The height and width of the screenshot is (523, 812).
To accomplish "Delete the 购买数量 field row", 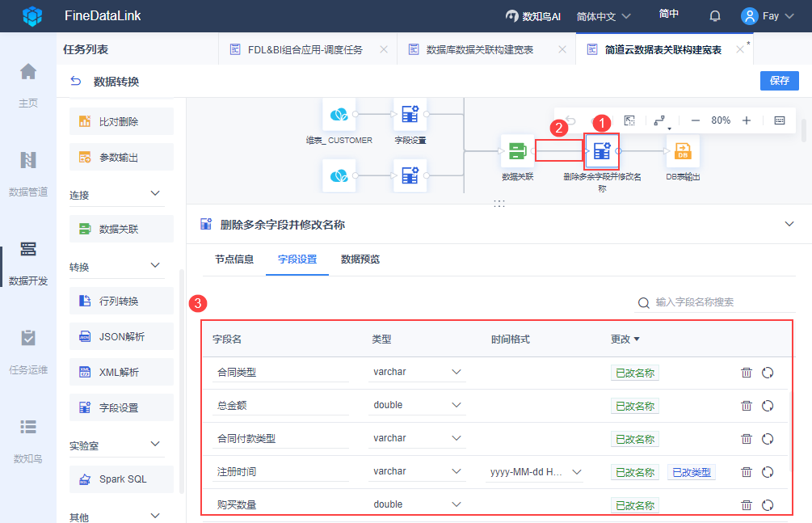I will (x=747, y=505).
